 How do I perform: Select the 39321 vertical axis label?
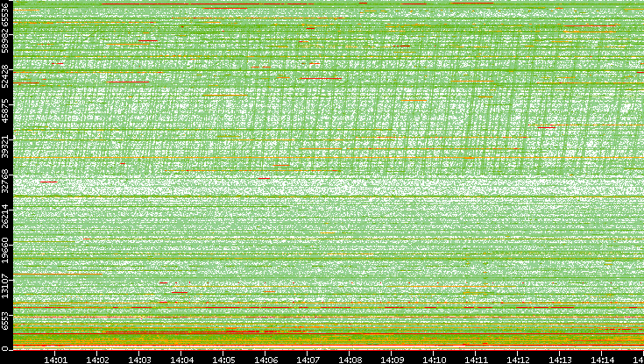coord(4,146)
